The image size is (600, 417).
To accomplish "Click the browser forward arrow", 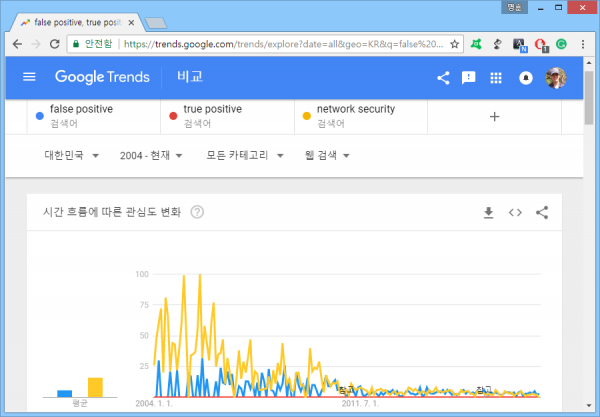I will point(36,44).
